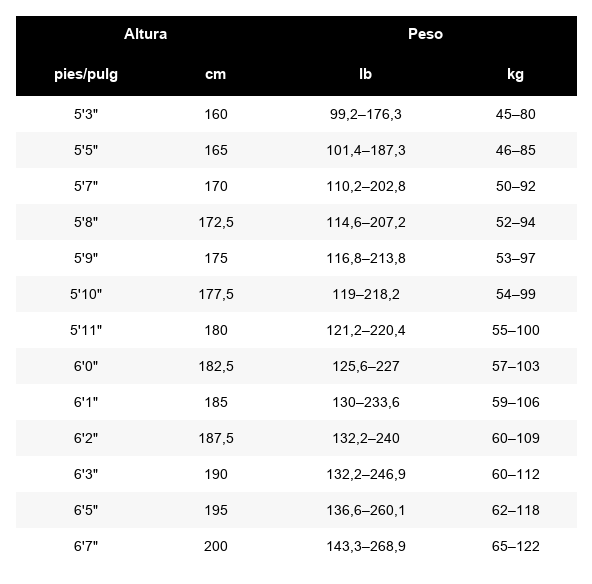Screen dimensions: 592x584
Task: Click the 177,5 cm cell
Action: click(216, 294)
